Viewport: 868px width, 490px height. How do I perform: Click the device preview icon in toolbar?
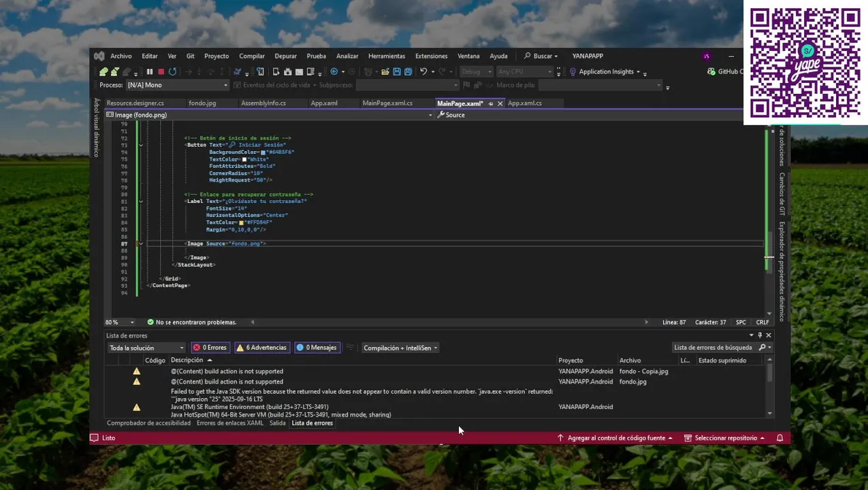[260, 71]
